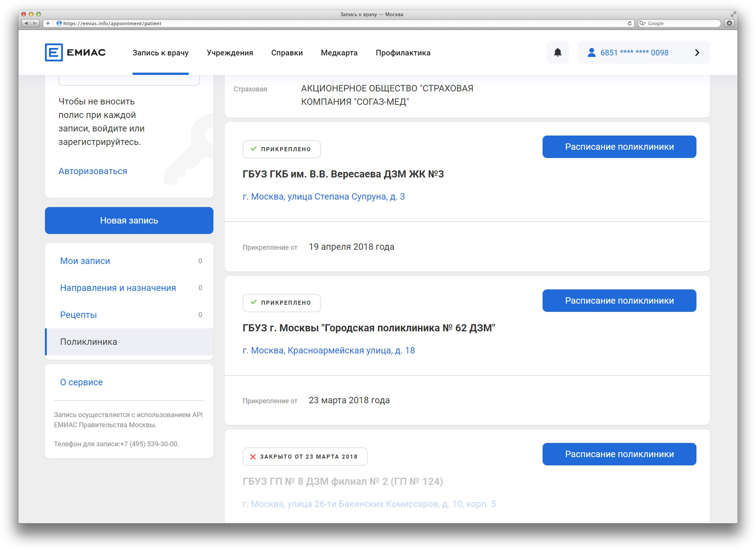Open the Google search magnifier dropdown
The width and height of the screenshot is (756, 550).
click(643, 23)
